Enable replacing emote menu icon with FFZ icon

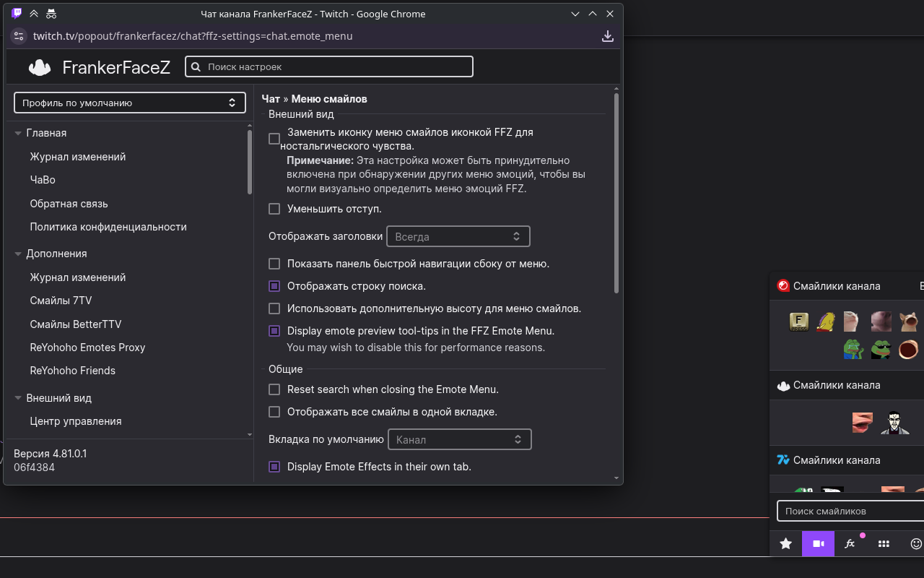(274, 139)
